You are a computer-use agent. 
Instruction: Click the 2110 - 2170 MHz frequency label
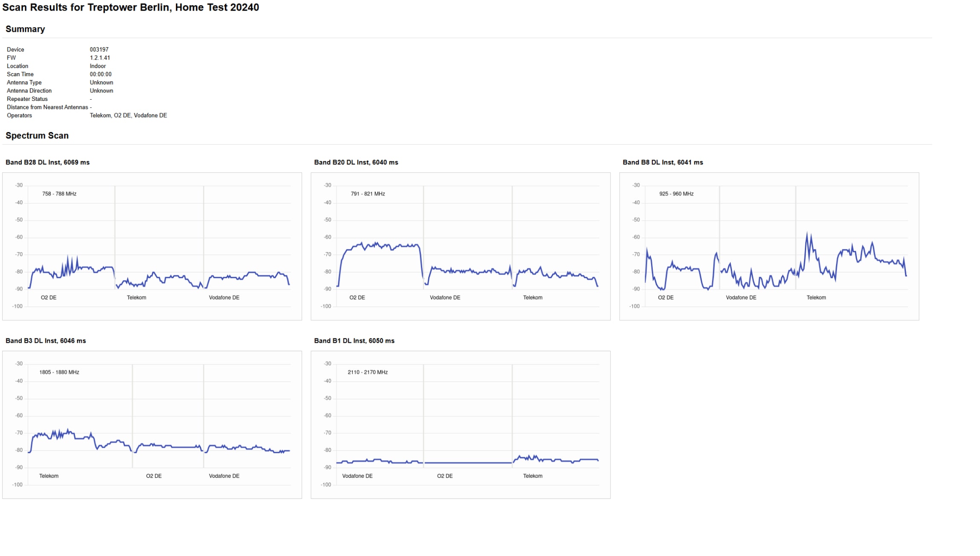pos(368,372)
